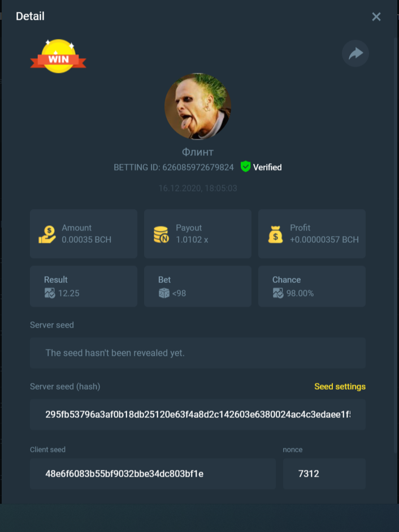
Task: Click the green Verified shield icon
Action: 245,167
